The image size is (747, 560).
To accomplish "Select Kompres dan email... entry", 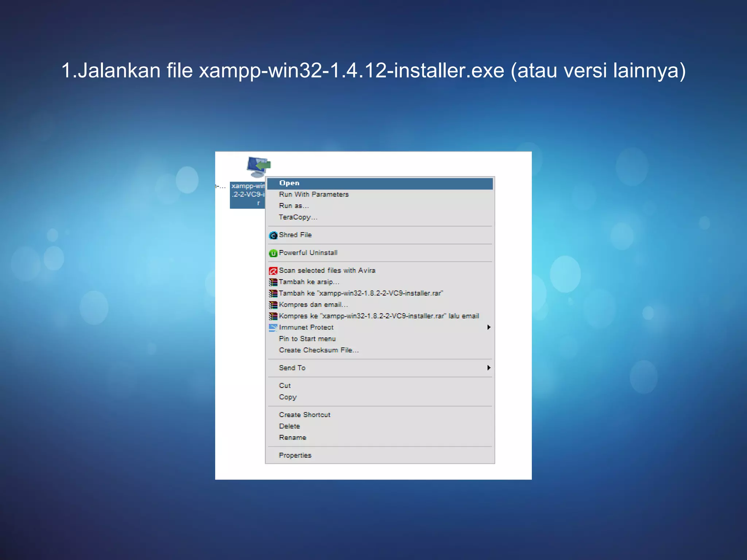I will coord(380,305).
